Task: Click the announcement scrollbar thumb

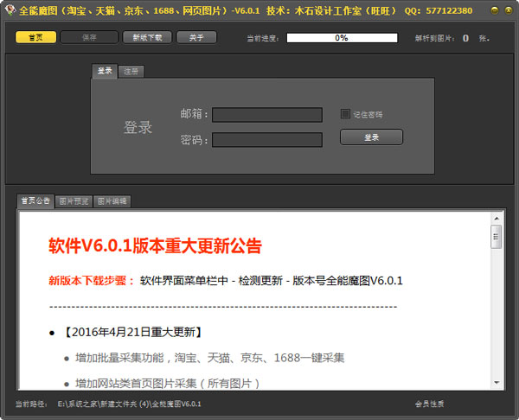Action: coord(497,237)
